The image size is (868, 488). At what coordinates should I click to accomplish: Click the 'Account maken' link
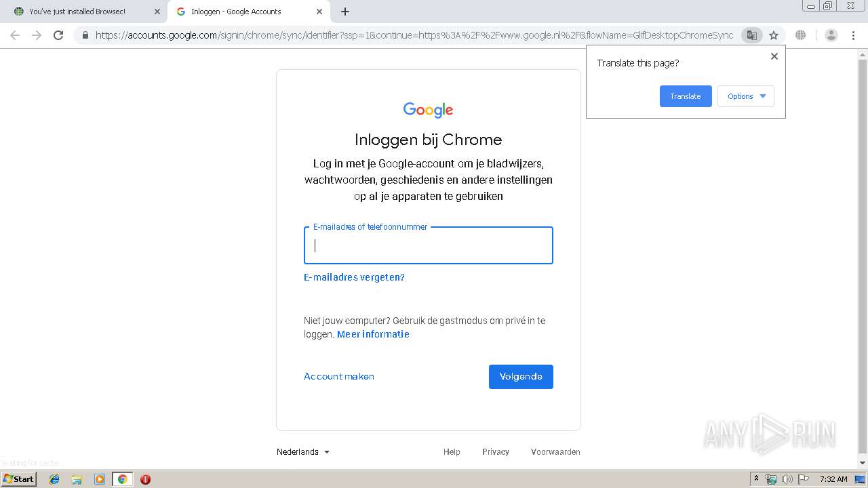coord(339,376)
